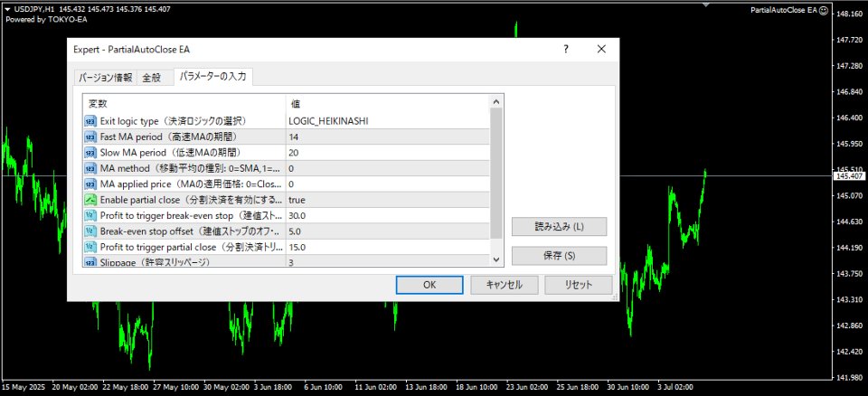This screenshot has height=396, width=868.
Task: Click the MA applied price row icon
Action: pos(90,184)
